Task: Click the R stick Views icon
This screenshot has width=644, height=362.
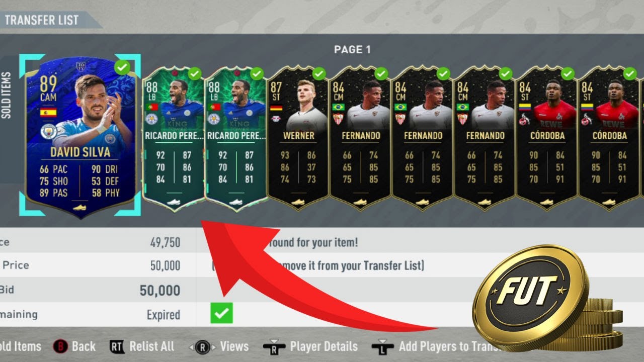Action: (x=202, y=347)
